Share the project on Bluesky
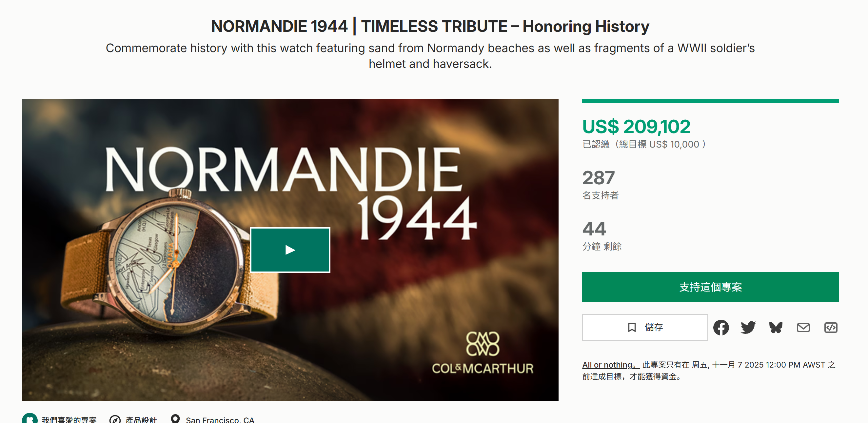The width and height of the screenshot is (868, 423). tap(776, 327)
